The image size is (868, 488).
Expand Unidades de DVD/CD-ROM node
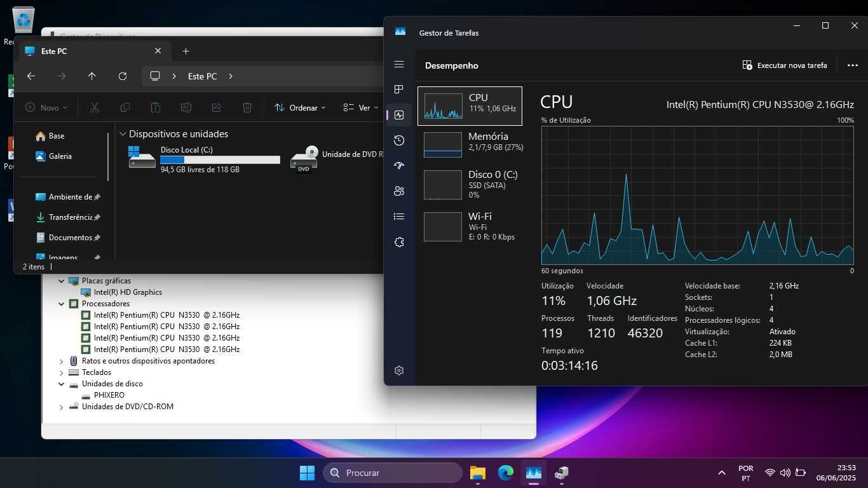62,407
